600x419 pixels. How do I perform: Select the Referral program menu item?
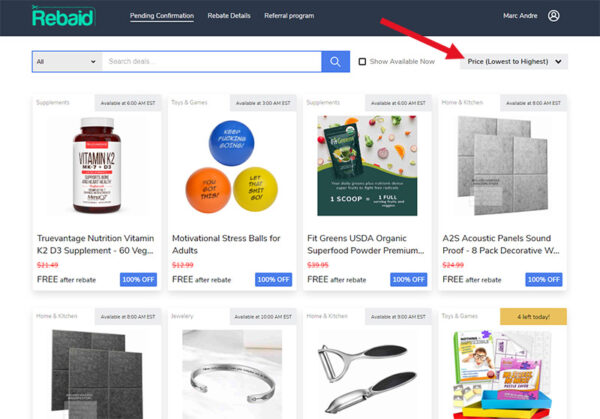tap(289, 16)
